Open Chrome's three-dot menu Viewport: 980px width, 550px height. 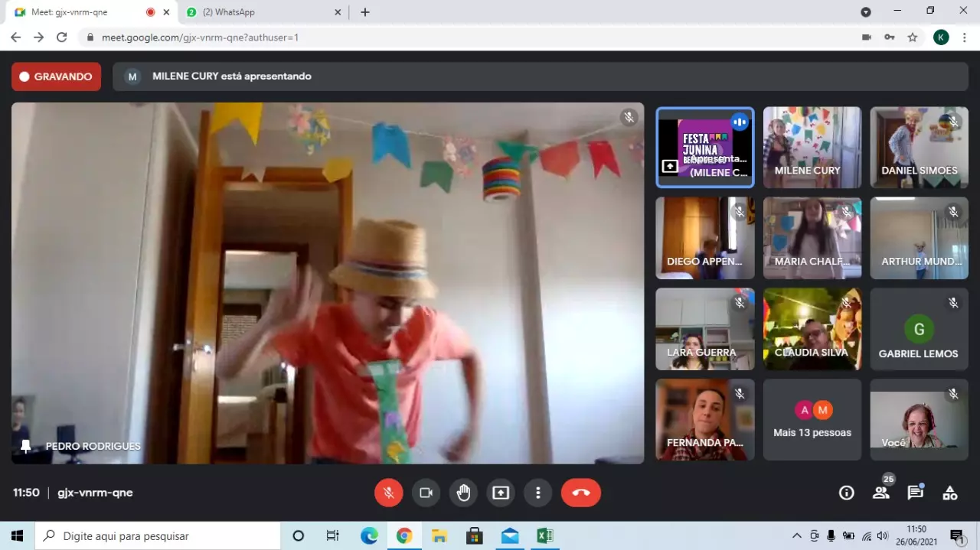click(964, 37)
